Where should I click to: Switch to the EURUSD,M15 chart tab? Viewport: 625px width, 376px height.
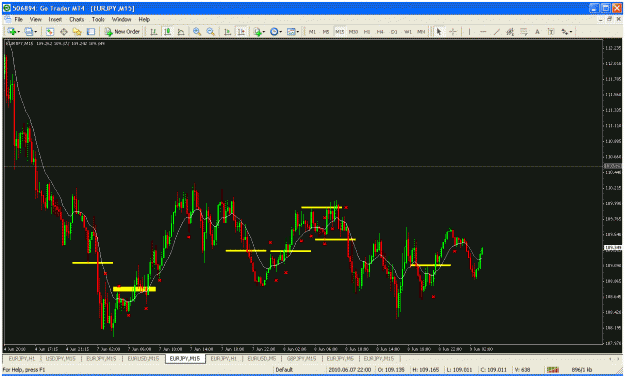coord(143,359)
